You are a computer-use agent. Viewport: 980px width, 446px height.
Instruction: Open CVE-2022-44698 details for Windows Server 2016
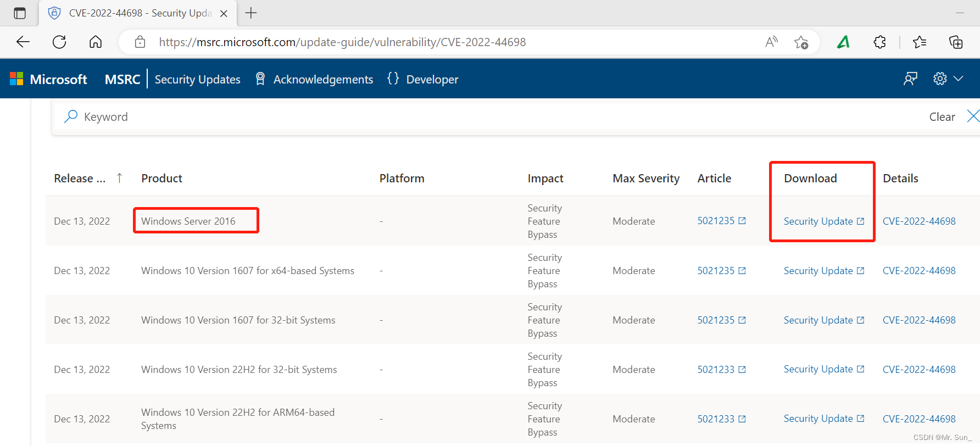click(x=919, y=221)
